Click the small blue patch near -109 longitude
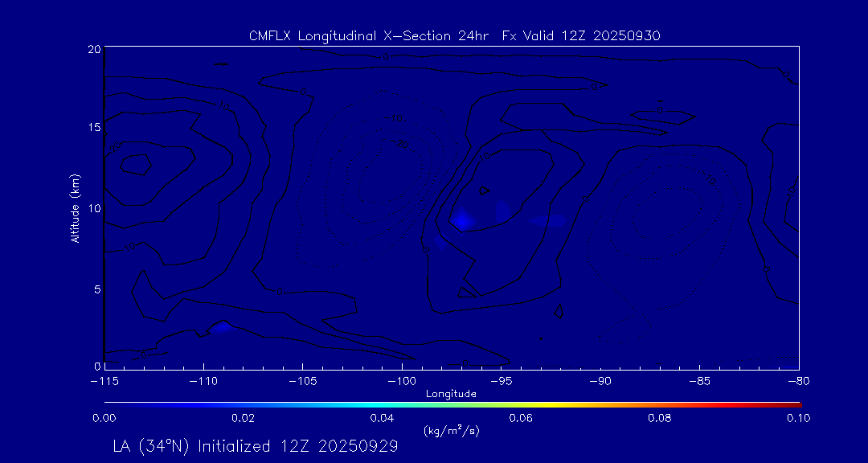Image resolution: width=868 pixels, height=463 pixels. 221,327
